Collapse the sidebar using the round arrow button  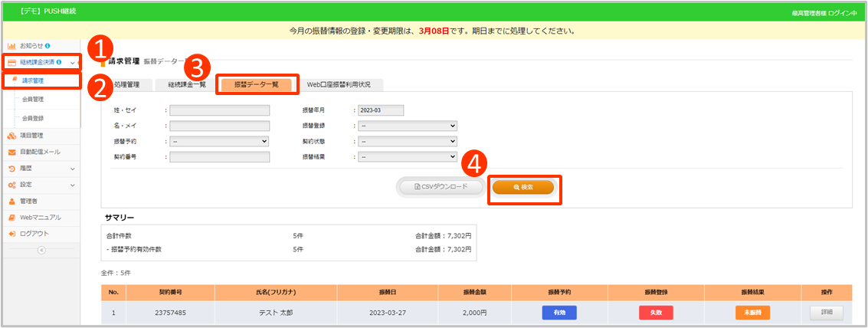coord(41,250)
